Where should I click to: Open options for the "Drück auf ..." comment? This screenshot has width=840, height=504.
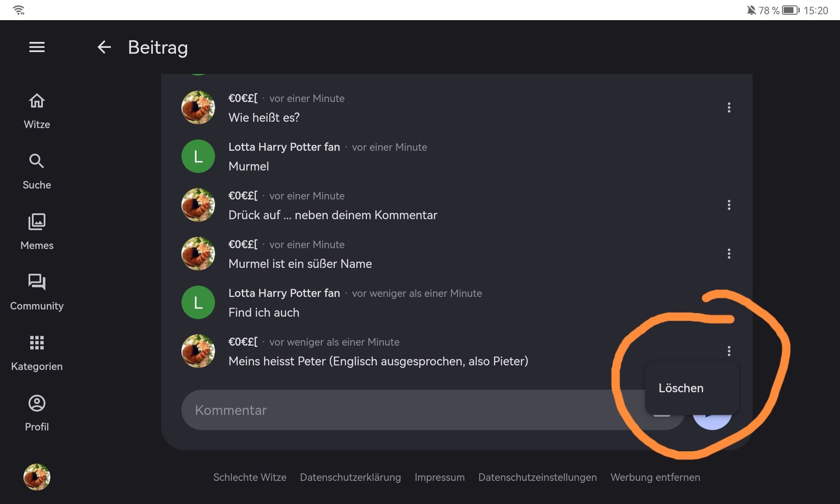click(729, 205)
